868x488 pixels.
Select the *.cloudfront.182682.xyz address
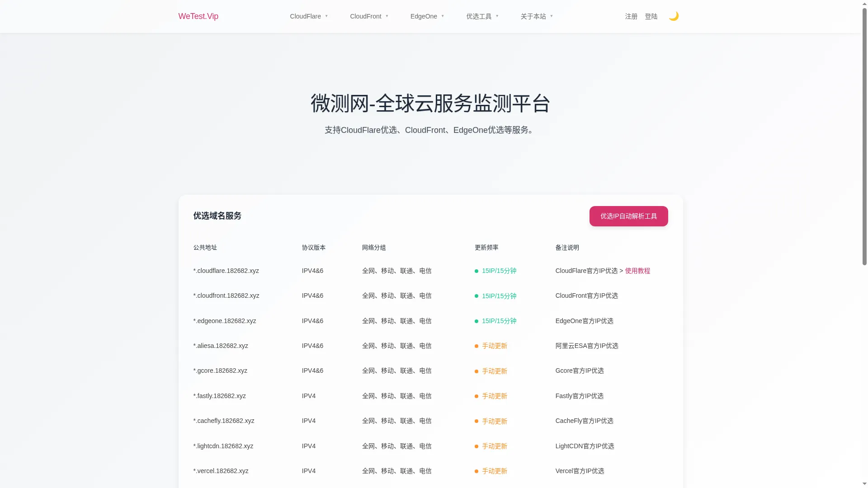pyautogui.click(x=226, y=296)
